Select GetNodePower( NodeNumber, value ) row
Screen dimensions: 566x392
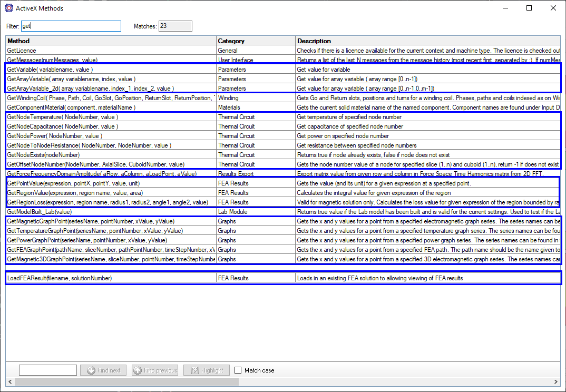(x=283, y=136)
